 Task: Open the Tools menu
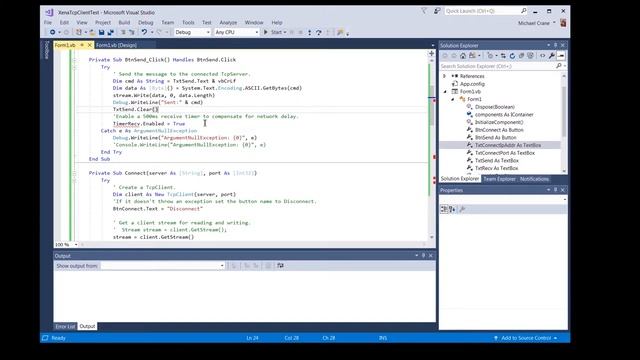[x=188, y=23]
